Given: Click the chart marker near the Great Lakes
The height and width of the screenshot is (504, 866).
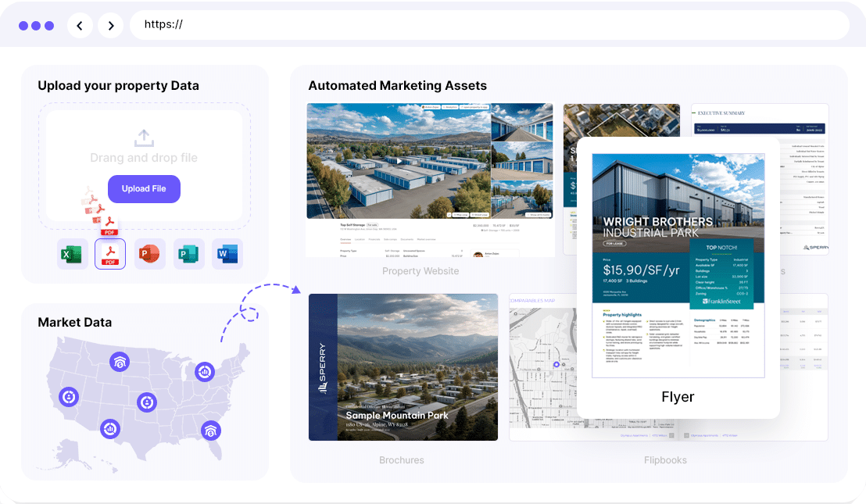Looking at the screenshot, I should click(x=205, y=372).
